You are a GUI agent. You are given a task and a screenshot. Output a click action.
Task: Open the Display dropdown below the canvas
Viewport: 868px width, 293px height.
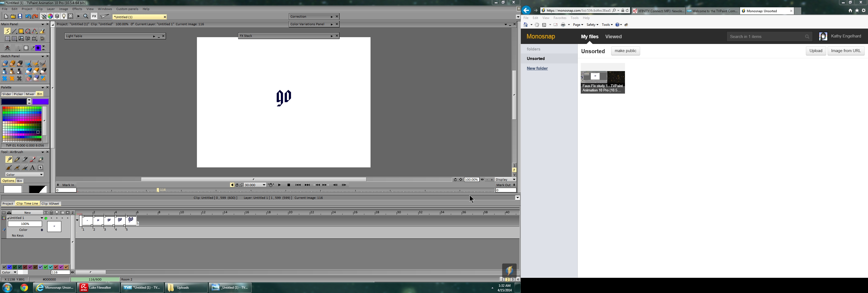pyautogui.click(x=506, y=180)
